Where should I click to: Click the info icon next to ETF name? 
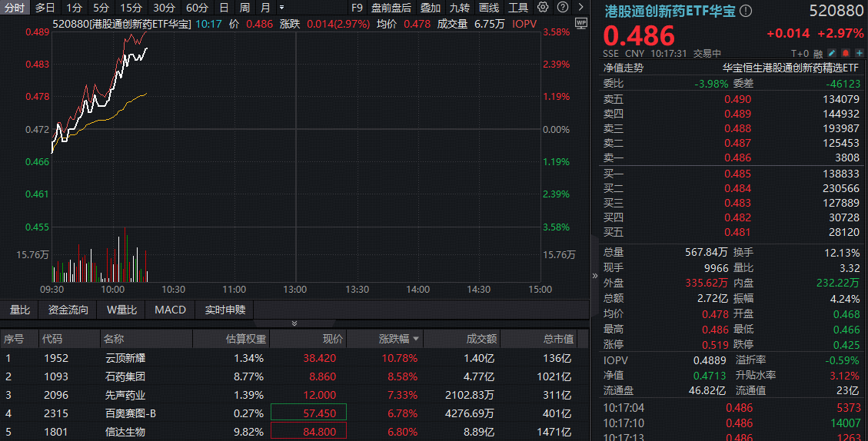click(x=745, y=12)
